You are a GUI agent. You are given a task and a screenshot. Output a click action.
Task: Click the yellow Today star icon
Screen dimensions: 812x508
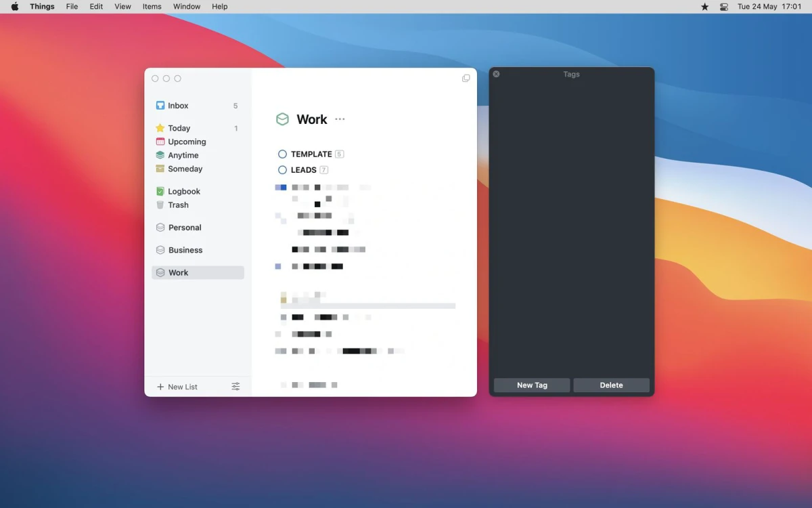coord(161,128)
